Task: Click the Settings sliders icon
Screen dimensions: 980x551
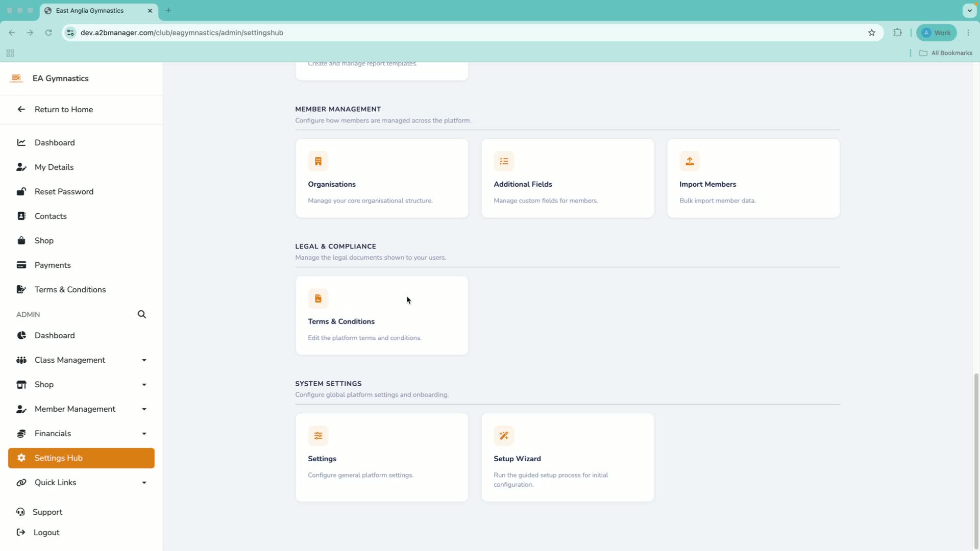Action: pos(318,436)
